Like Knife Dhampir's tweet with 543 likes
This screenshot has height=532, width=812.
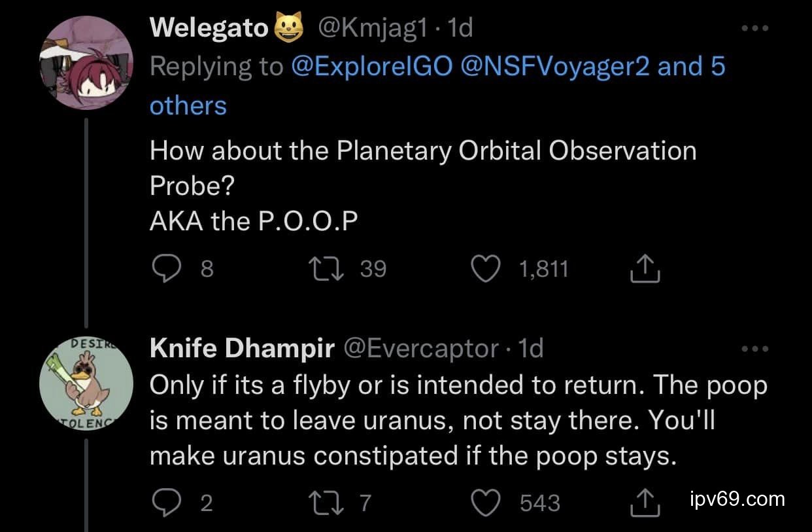point(486,502)
